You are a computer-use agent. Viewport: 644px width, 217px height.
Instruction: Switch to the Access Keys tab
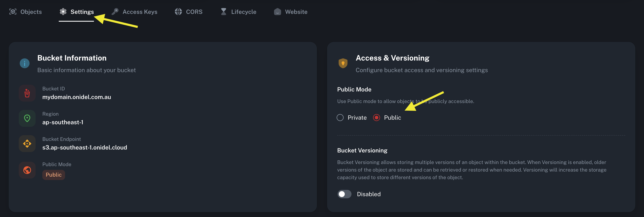(135, 12)
